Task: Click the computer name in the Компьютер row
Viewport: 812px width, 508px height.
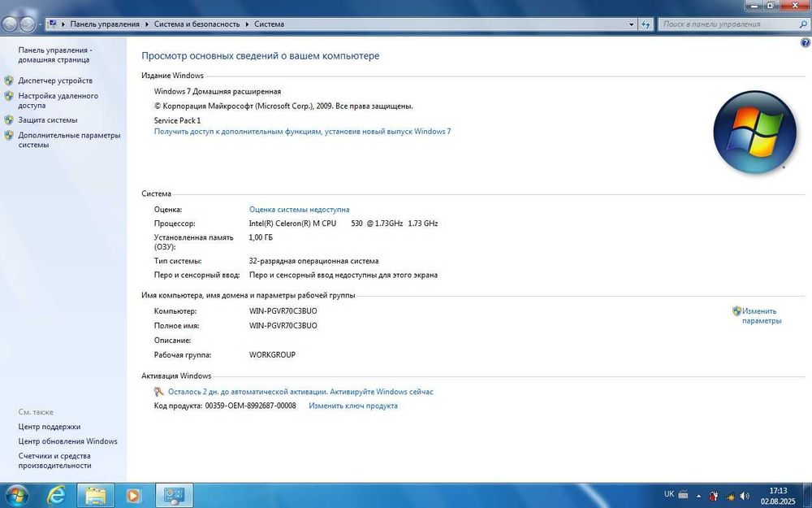Action: (283, 311)
